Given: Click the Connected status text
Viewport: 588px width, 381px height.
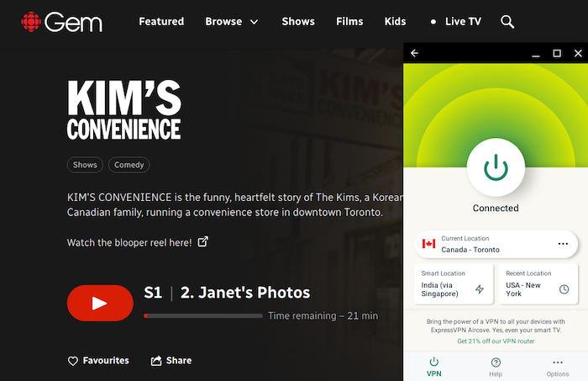Looking at the screenshot, I should 496,208.
